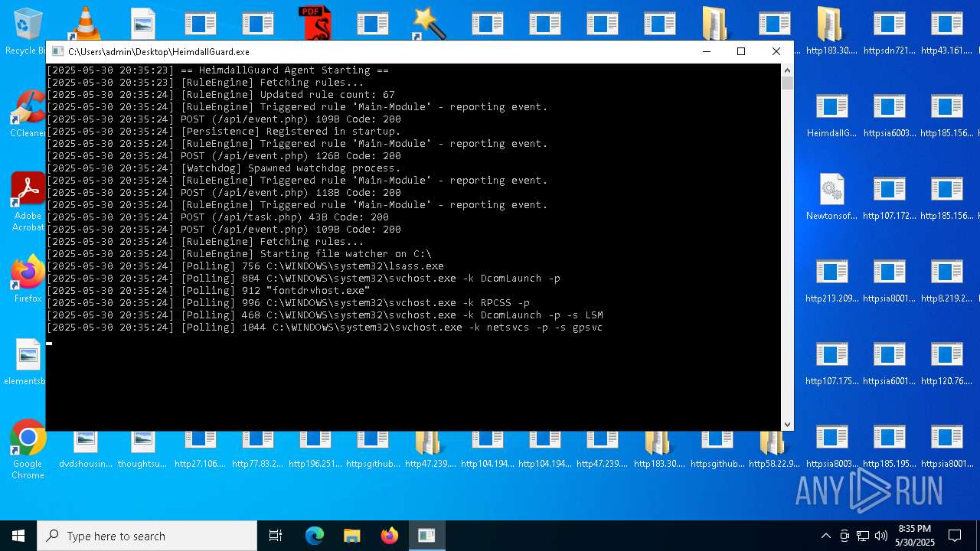This screenshot has width=980, height=551.
Task: Open the Adobe Acrobat desktop shortcut
Action: pyautogui.click(x=28, y=201)
